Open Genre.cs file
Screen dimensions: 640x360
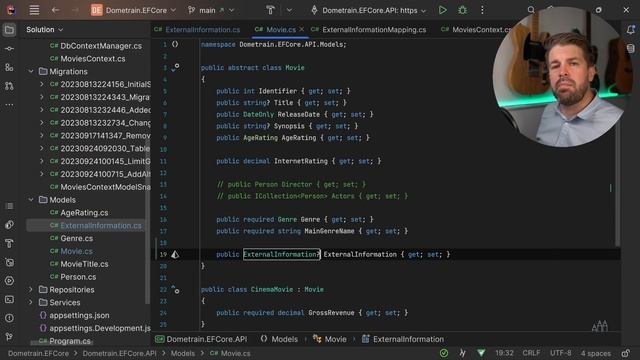(71, 238)
